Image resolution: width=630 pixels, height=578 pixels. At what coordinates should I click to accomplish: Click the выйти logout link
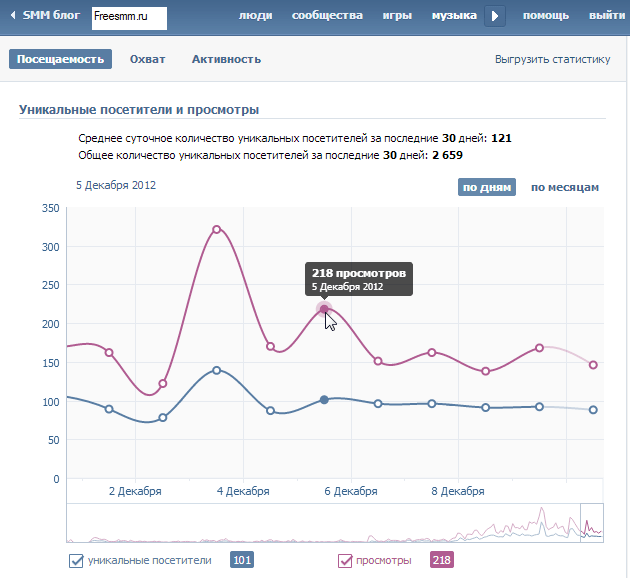click(x=607, y=16)
